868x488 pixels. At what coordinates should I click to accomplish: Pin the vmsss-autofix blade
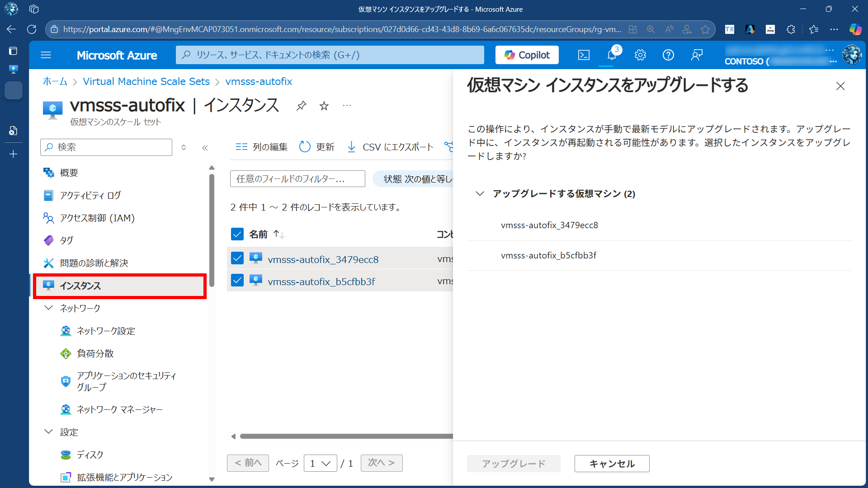[x=301, y=106]
